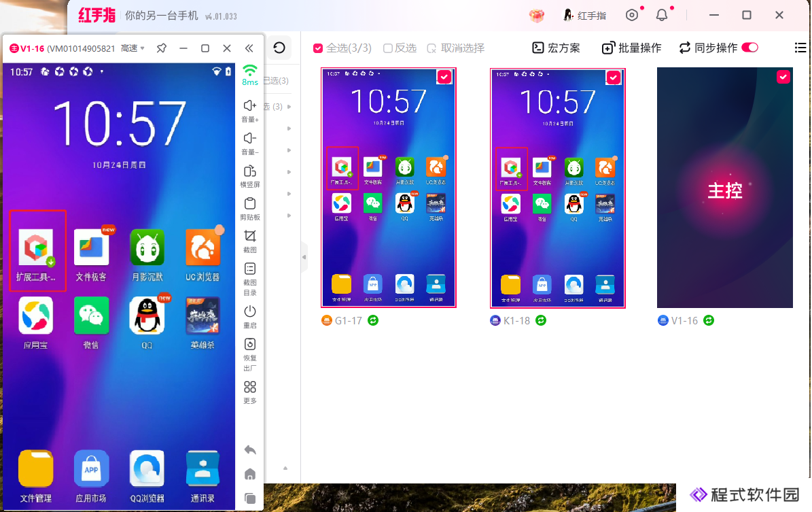Screen dimensions: 812x512
Task: Click the sync status icon beside V1-16 label
Action: [709, 320]
